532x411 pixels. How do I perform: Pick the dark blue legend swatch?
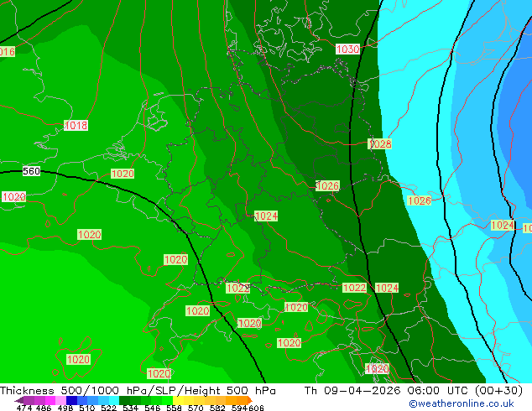72,400
